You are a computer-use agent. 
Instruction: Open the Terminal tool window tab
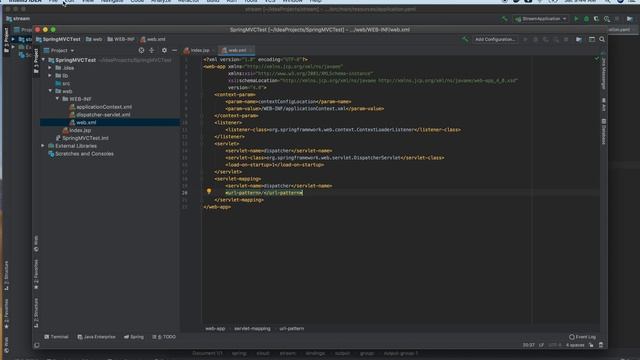click(x=56, y=337)
